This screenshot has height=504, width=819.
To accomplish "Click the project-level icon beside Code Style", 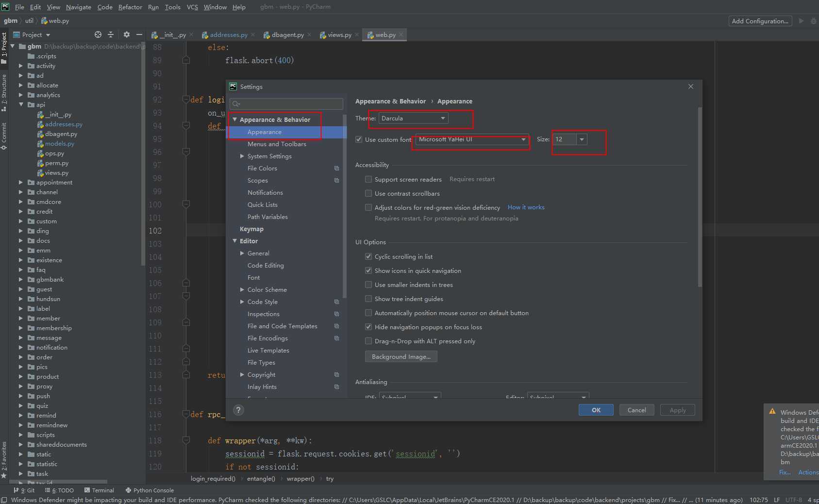I will click(336, 302).
